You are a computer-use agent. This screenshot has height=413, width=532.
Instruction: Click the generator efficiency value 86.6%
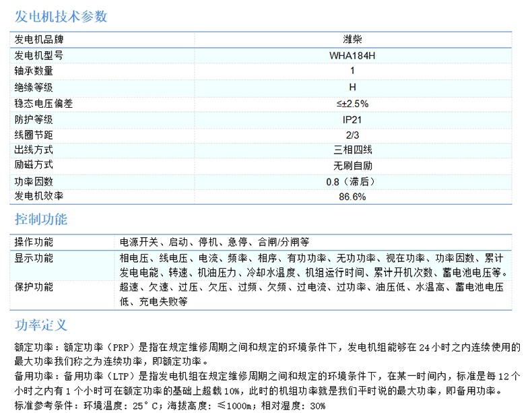(352, 197)
